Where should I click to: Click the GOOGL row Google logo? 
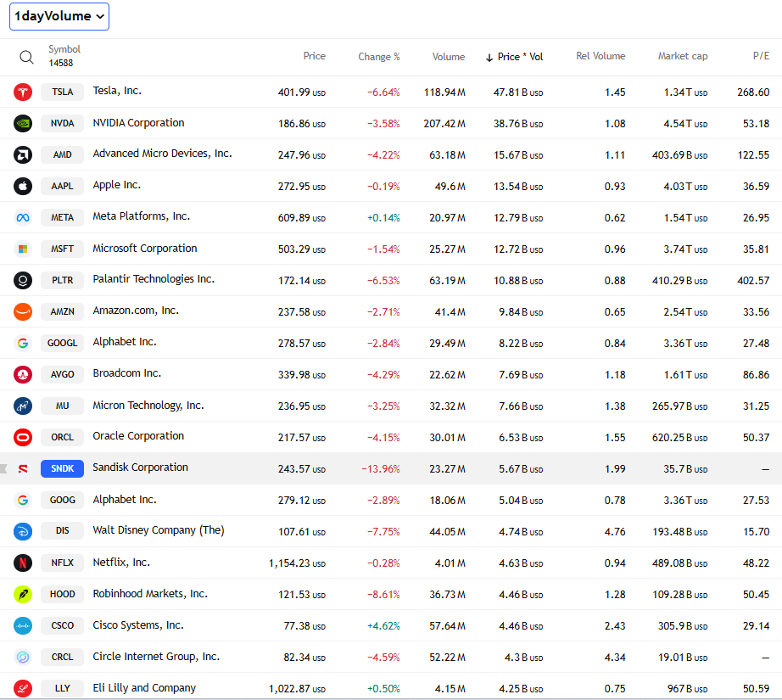pos(23,344)
